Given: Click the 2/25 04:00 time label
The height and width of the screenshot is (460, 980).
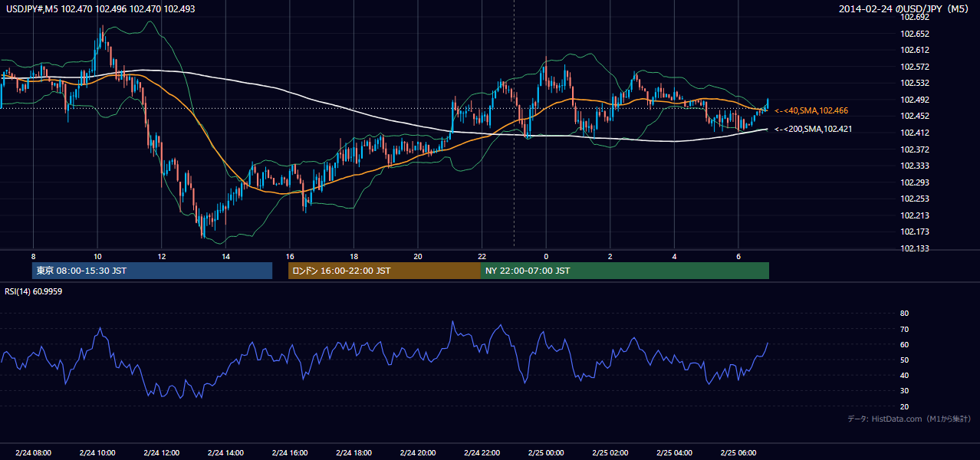Looking at the screenshot, I should pyautogui.click(x=674, y=453).
